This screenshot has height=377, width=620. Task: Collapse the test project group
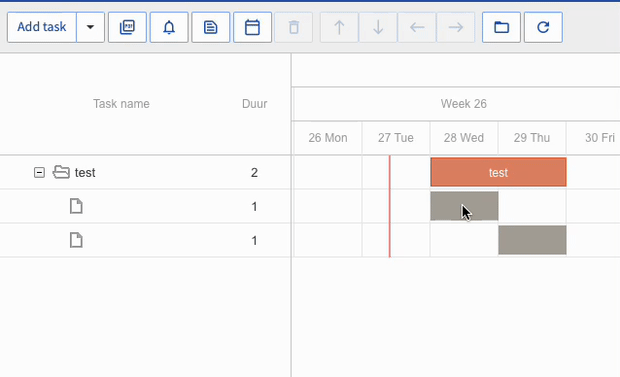point(39,172)
